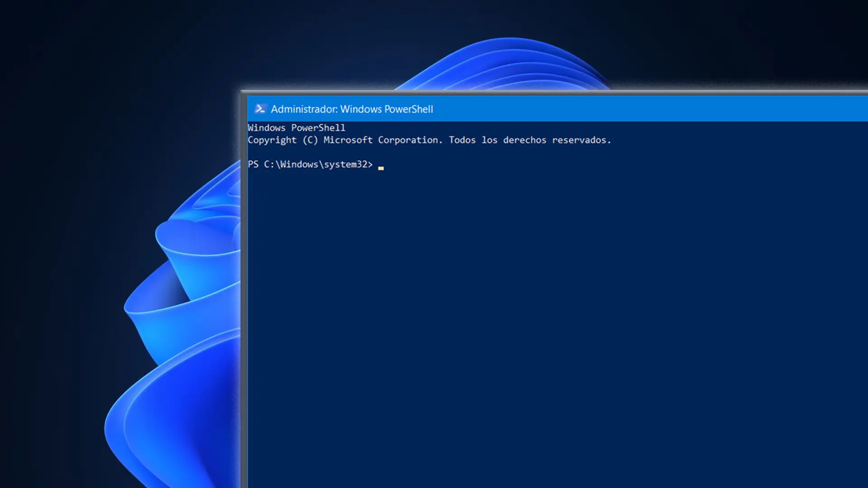The image size is (868, 488).
Task: Click the empty console area below the prompt
Action: [542, 316]
